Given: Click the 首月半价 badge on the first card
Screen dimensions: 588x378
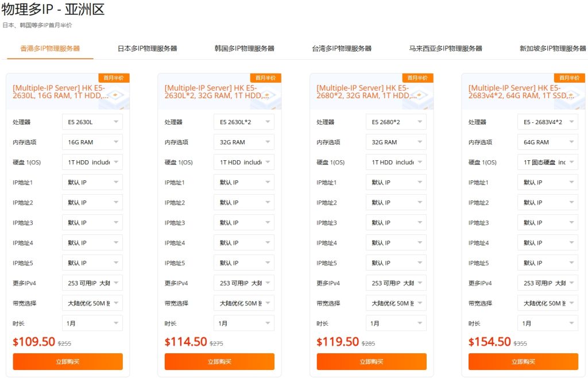Looking at the screenshot, I should (113, 77).
